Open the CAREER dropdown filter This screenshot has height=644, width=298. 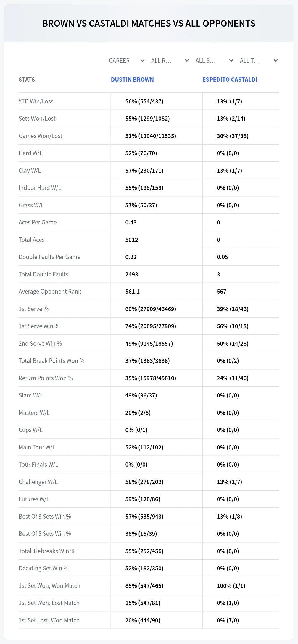coord(126,61)
